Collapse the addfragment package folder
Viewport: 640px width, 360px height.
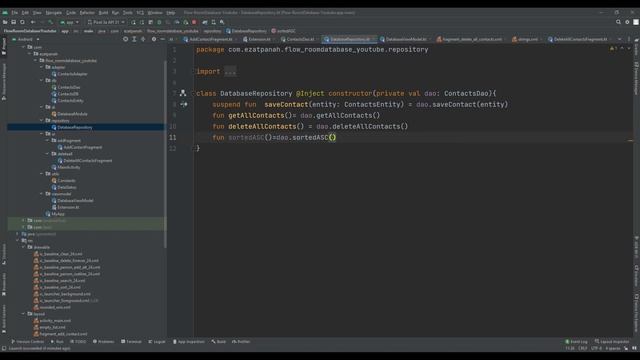coord(48,140)
